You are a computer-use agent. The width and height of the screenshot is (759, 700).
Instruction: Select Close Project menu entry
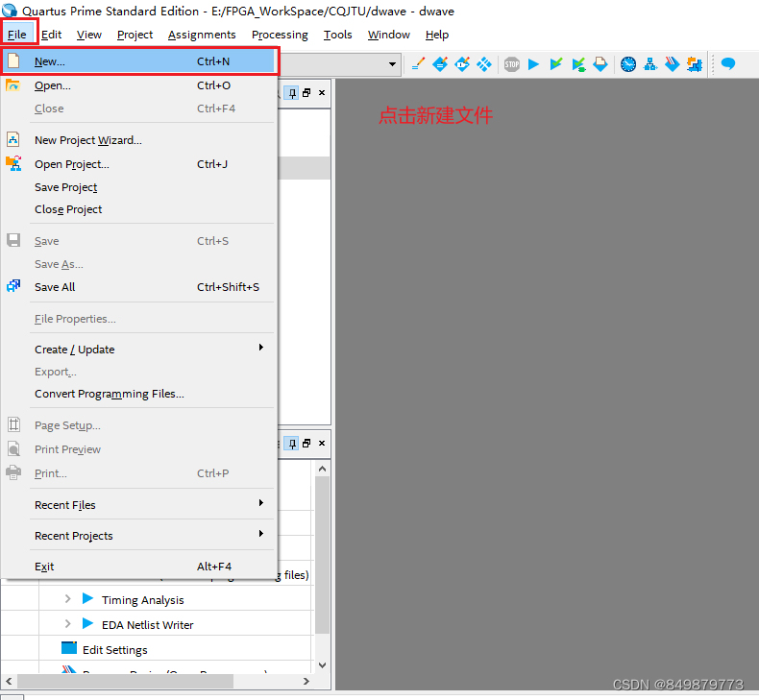coord(138,209)
